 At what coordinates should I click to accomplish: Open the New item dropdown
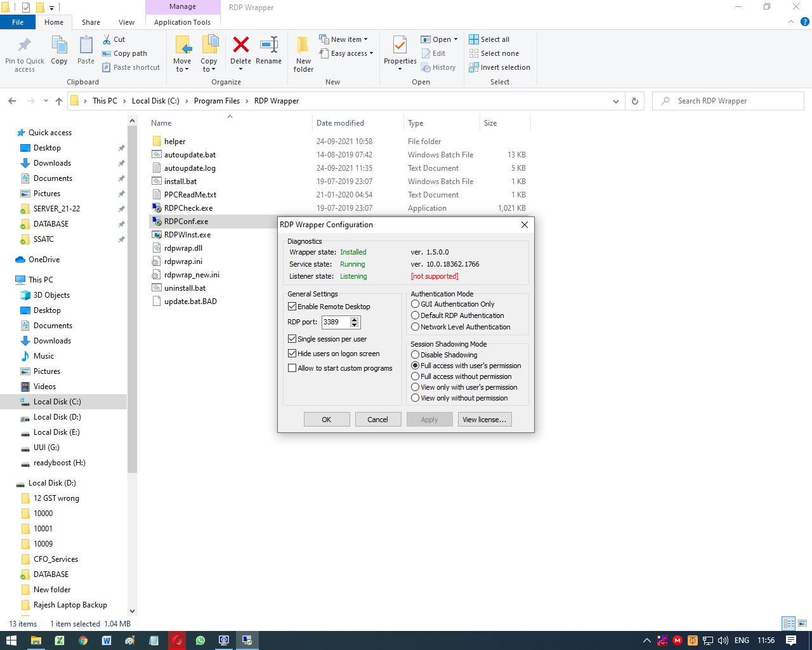click(343, 39)
